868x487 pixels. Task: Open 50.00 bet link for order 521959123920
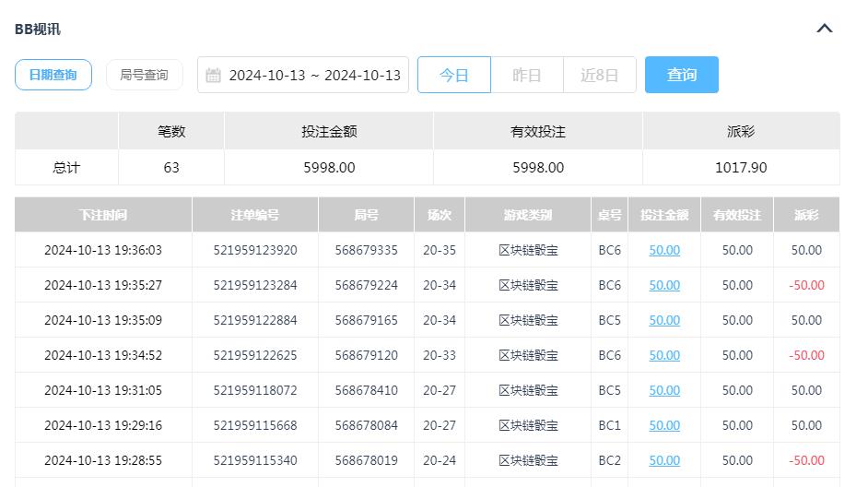coord(664,250)
